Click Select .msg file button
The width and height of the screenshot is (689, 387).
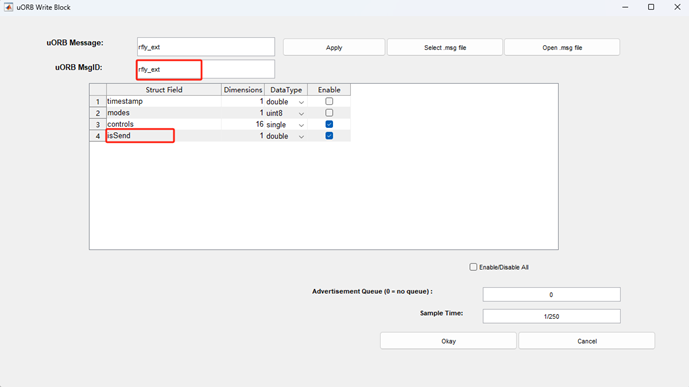coord(445,47)
